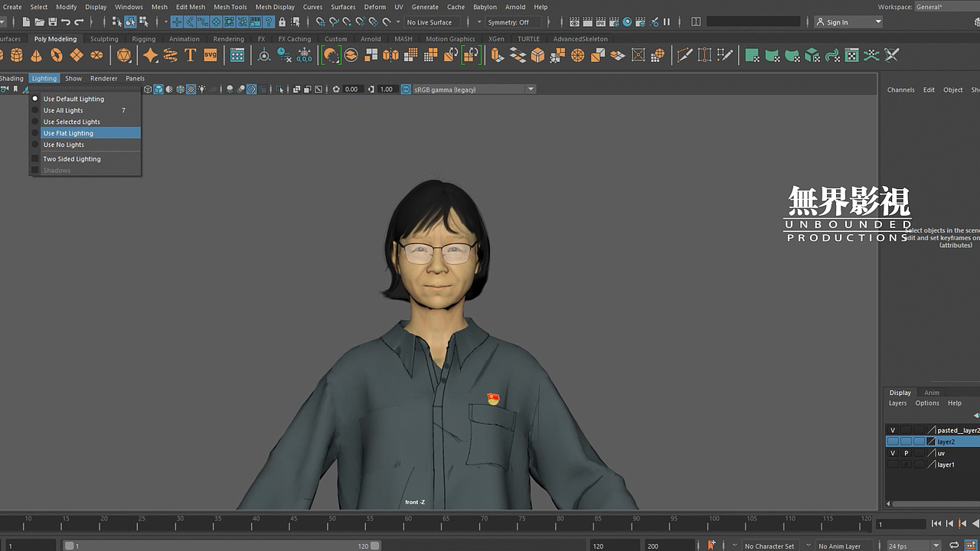The height and width of the screenshot is (551, 980).
Task: Save the scene with the floppy disk icon
Action: point(52,22)
